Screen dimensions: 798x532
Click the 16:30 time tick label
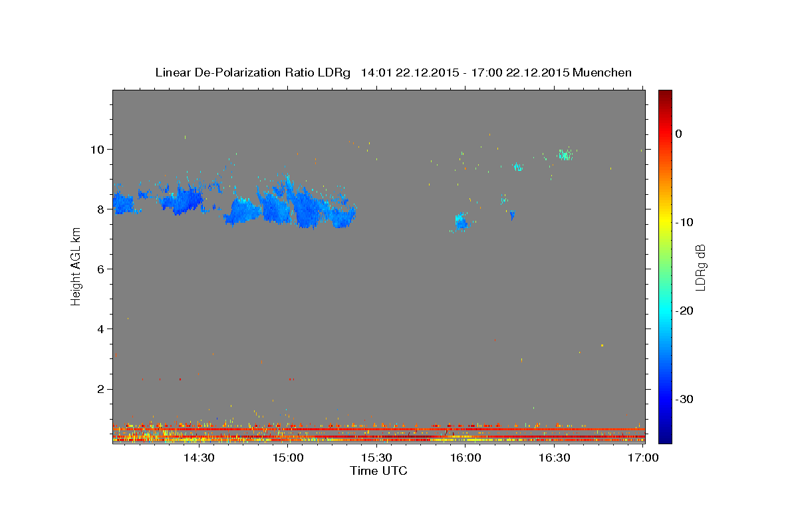554,458
